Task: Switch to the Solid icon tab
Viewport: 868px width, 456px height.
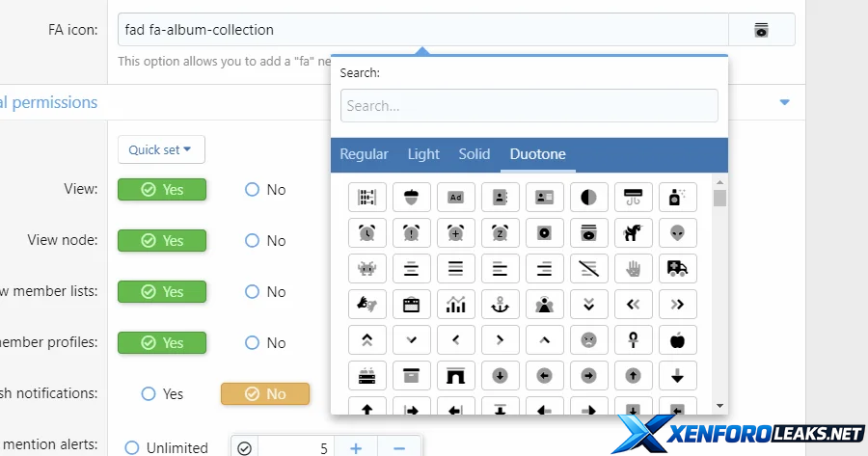Action: click(x=474, y=154)
